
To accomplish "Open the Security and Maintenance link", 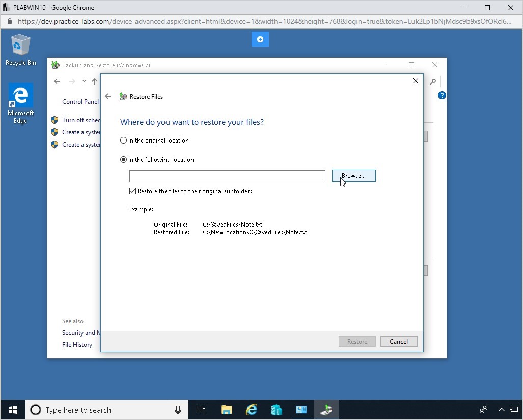I will tap(81, 332).
